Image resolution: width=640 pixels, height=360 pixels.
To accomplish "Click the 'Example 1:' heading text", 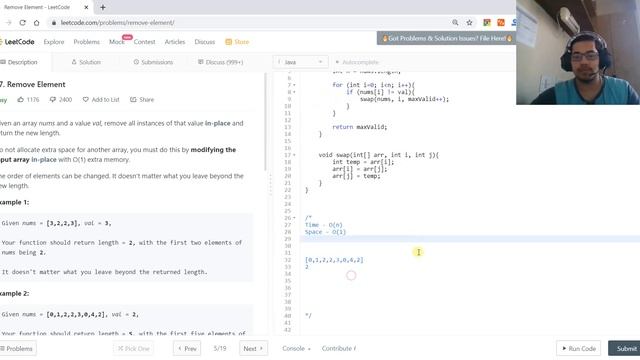I will 15,202.
